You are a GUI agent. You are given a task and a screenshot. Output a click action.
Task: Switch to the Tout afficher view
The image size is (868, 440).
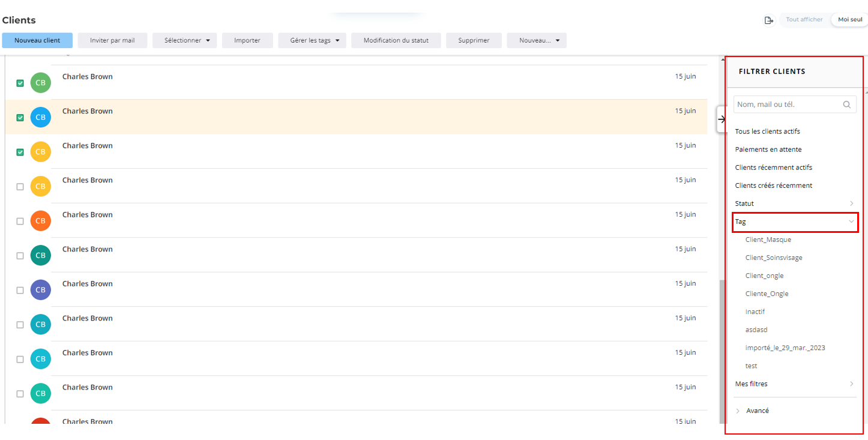804,19
